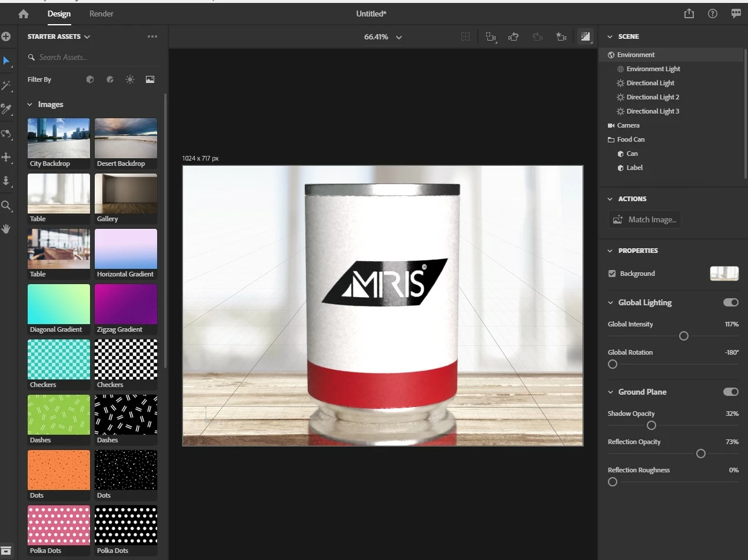Filter assets by Models cube icon
The height and width of the screenshot is (560, 748).
[90, 79]
